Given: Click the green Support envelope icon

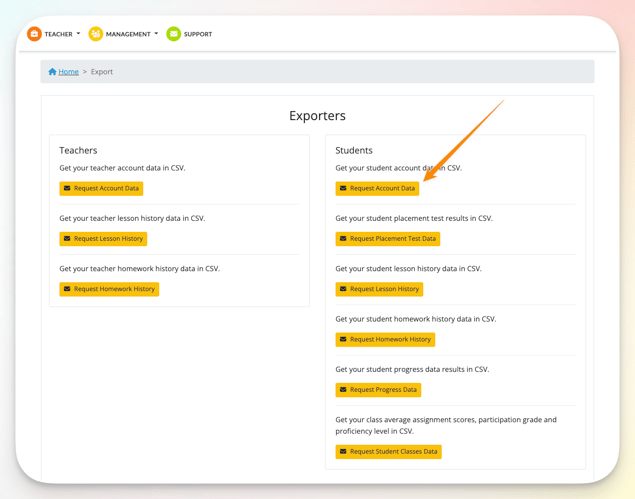Looking at the screenshot, I should pos(174,34).
